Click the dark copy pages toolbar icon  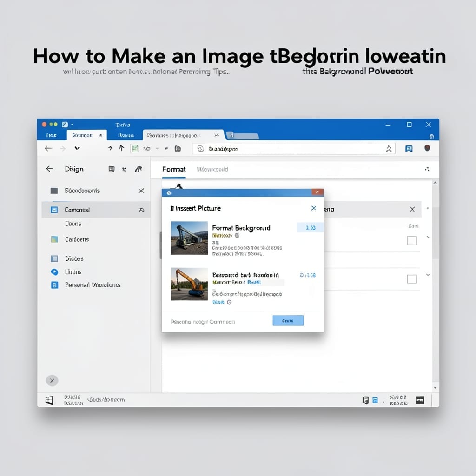tap(178, 148)
